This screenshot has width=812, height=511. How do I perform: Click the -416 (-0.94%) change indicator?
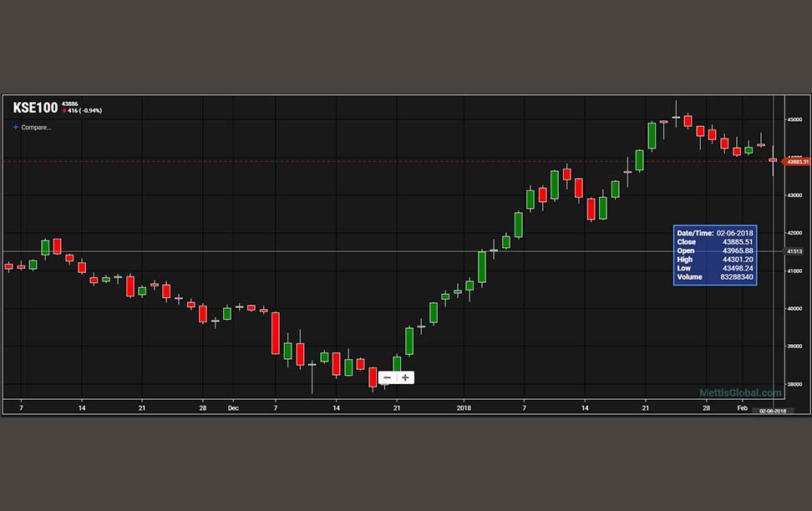(x=83, y=111)
